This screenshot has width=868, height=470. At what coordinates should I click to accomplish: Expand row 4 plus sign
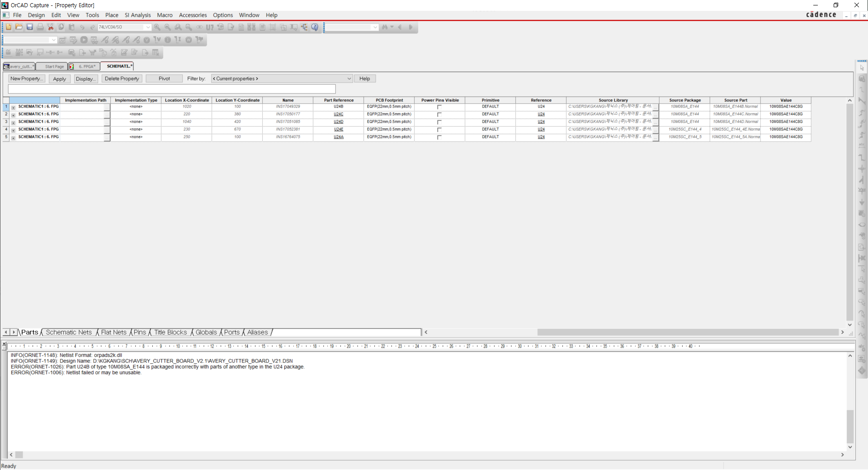(13, 131)
